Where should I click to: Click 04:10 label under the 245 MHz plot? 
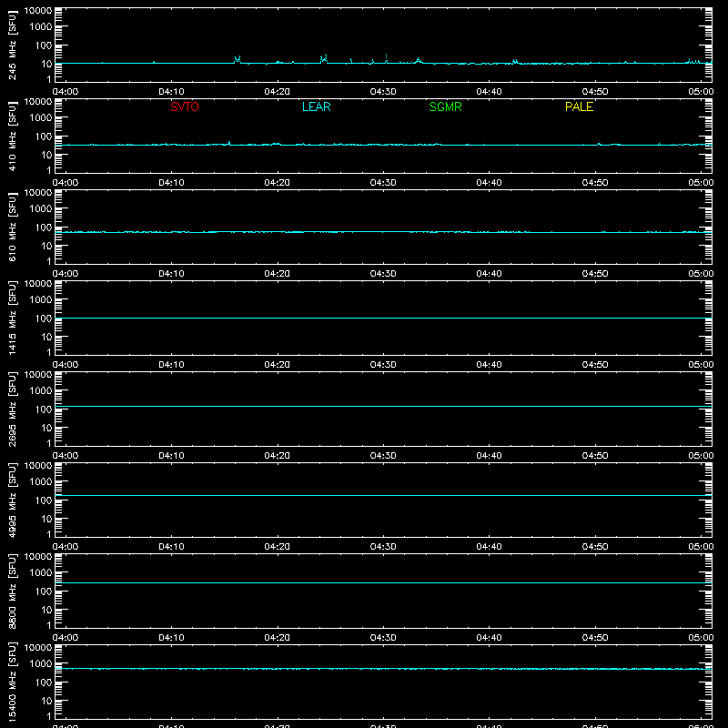pos(171,92)
